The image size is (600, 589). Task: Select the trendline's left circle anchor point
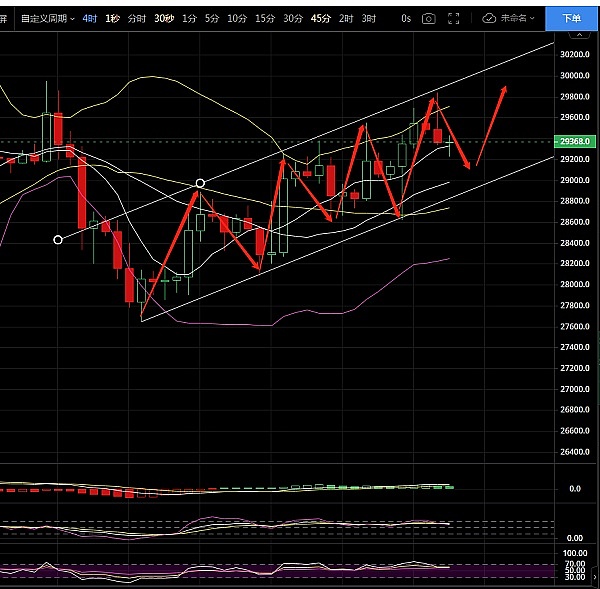(58, 240)
